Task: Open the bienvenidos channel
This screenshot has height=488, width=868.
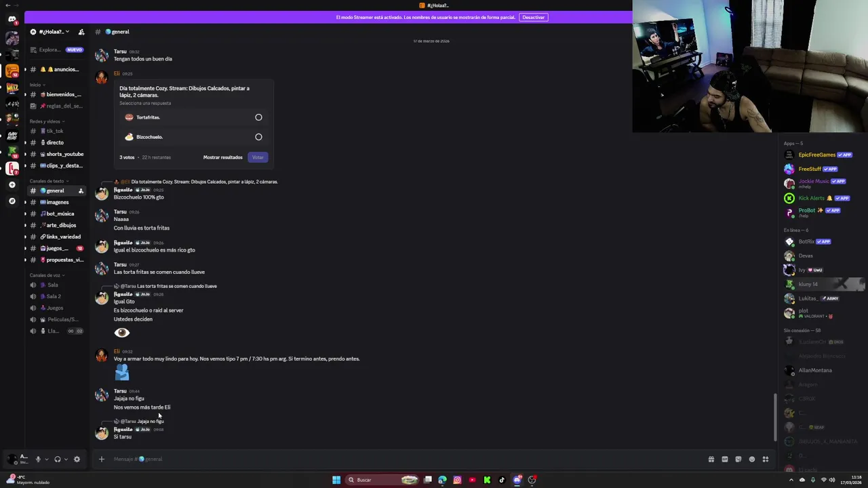Action: (56, 94)
